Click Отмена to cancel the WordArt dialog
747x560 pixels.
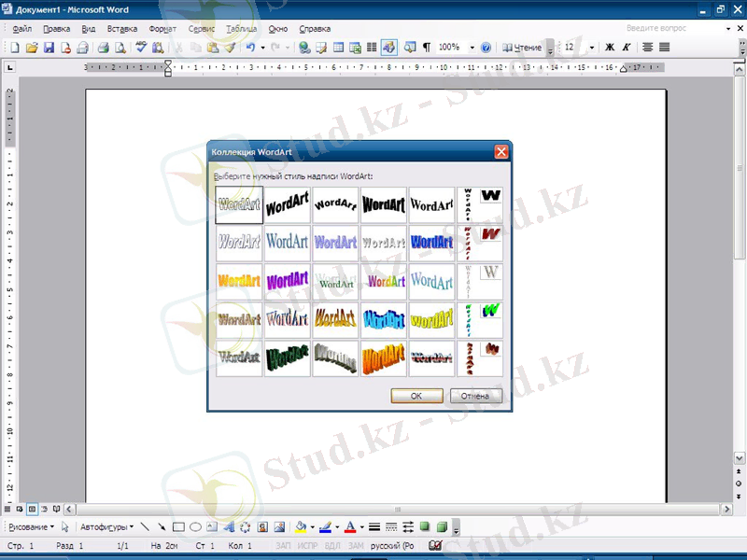click(x=476, y=395)
